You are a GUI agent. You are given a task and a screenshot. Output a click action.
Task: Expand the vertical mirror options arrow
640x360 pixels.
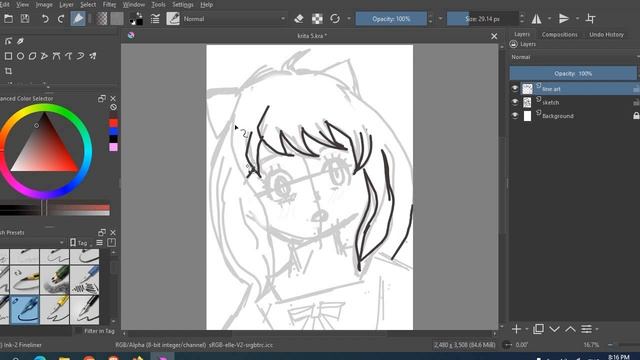click(x=577, y=19)
